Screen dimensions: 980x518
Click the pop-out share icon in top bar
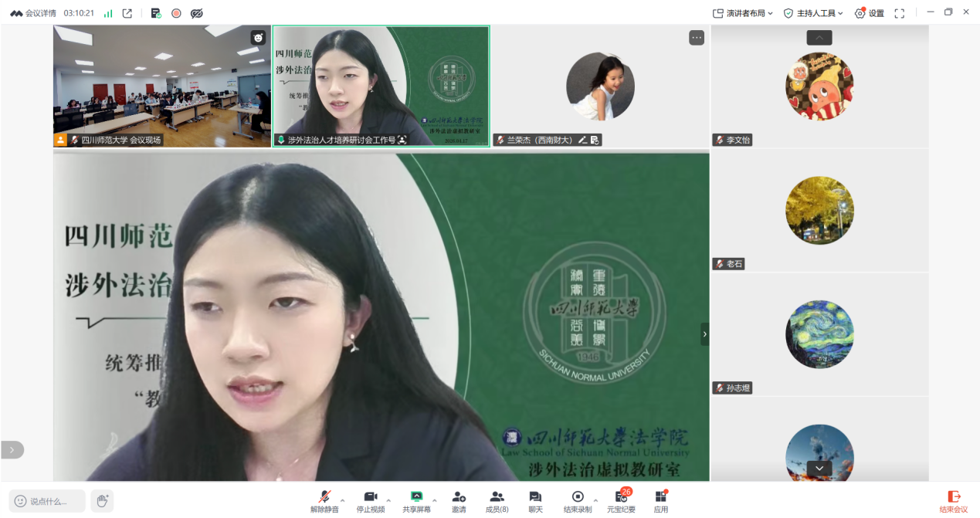coord(127,13)
